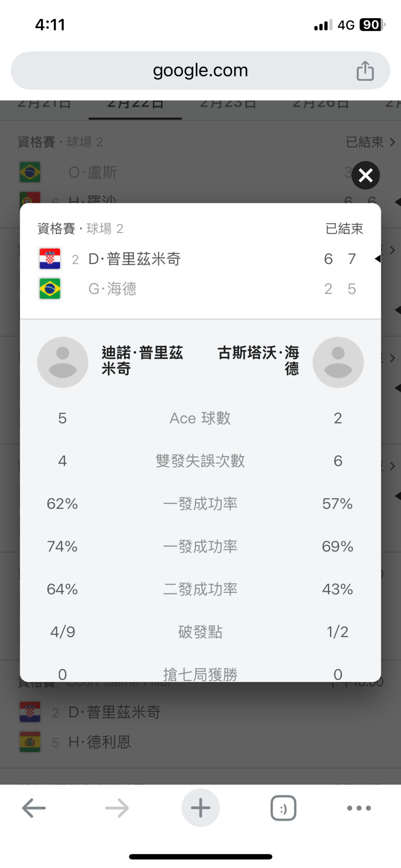Tap 古斯塔沃·海德 profile avatar

pos(338,362)
